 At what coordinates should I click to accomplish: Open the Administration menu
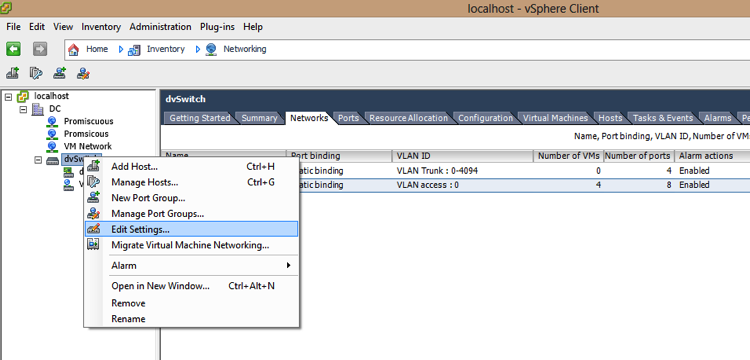(x=160, y=27)
